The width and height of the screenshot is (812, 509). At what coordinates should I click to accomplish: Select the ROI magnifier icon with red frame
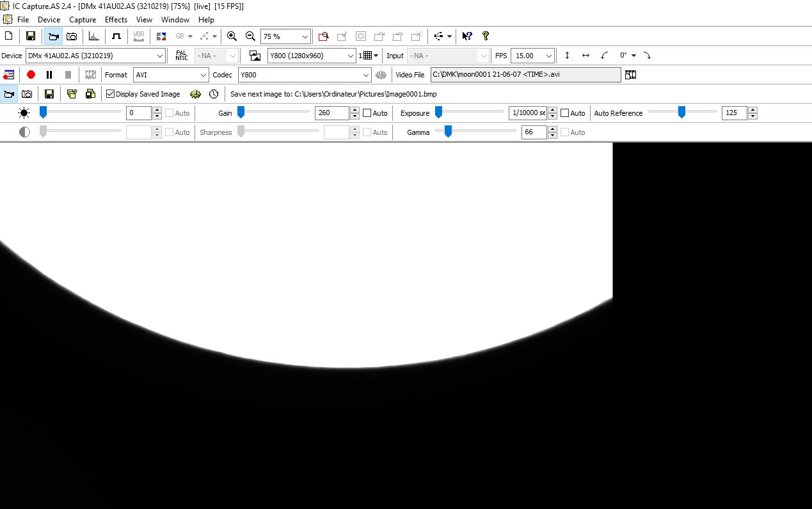click(x=323, y=36)
